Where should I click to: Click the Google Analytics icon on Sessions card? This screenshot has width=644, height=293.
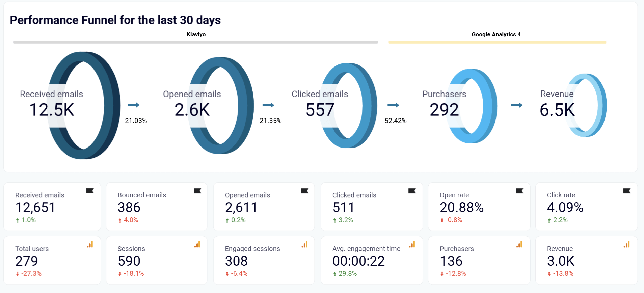pyautogui.click(x=197, y=245)
